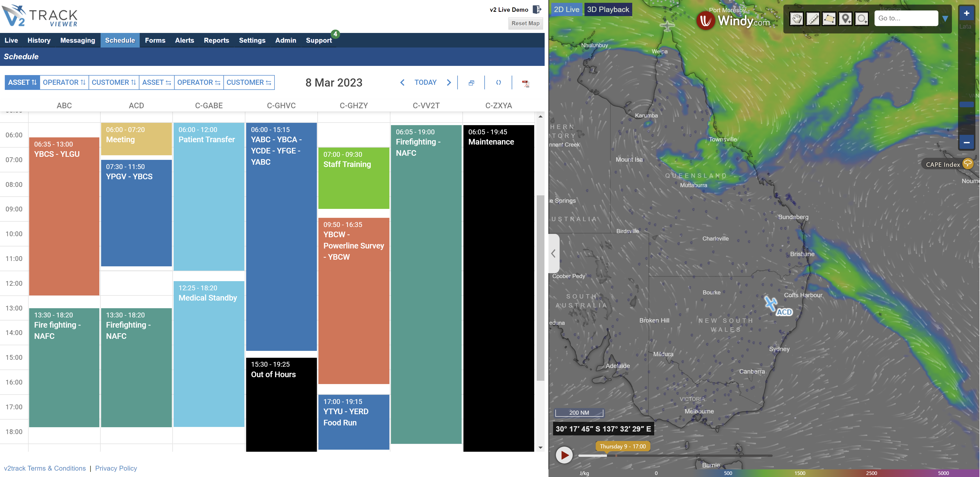Toggle ASSET vertical sort view
Screen dimensions: 980x477
coord(22,82)
